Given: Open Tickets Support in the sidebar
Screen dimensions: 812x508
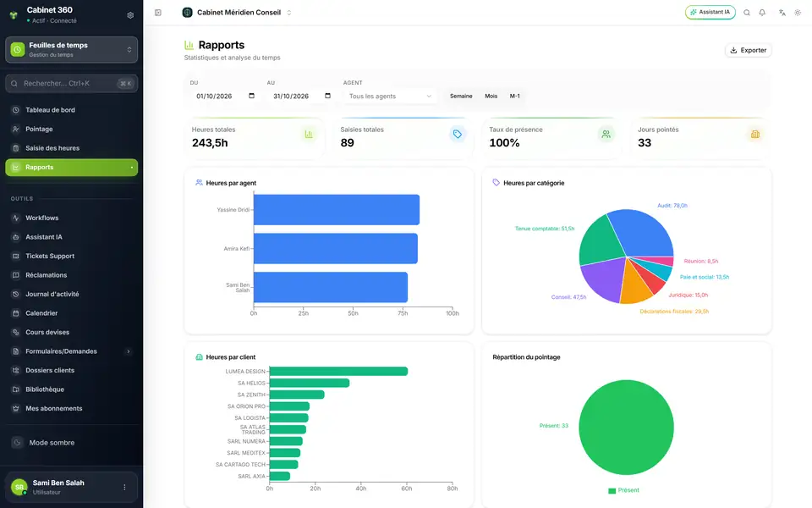Looking at the screenshot, I should (x=71, y=256).
